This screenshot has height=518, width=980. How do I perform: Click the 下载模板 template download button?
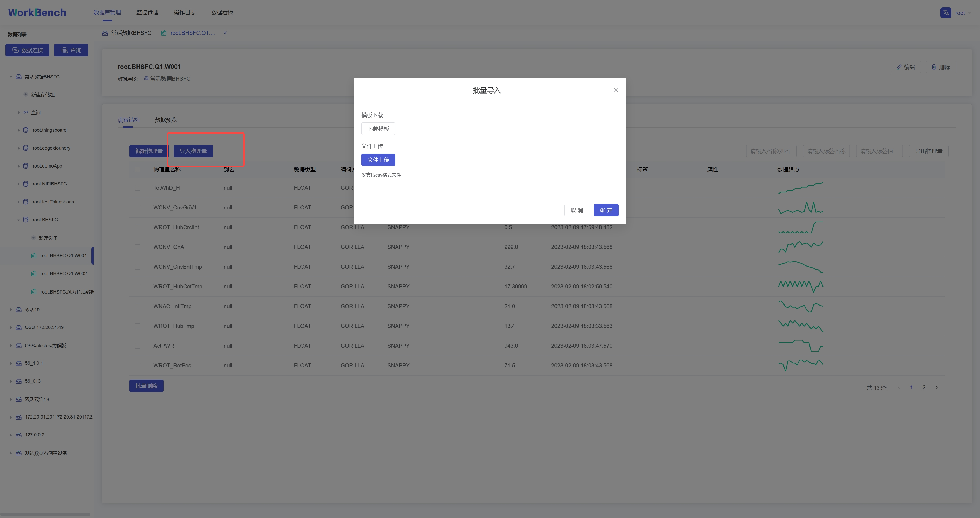click(x=378, y=129)
